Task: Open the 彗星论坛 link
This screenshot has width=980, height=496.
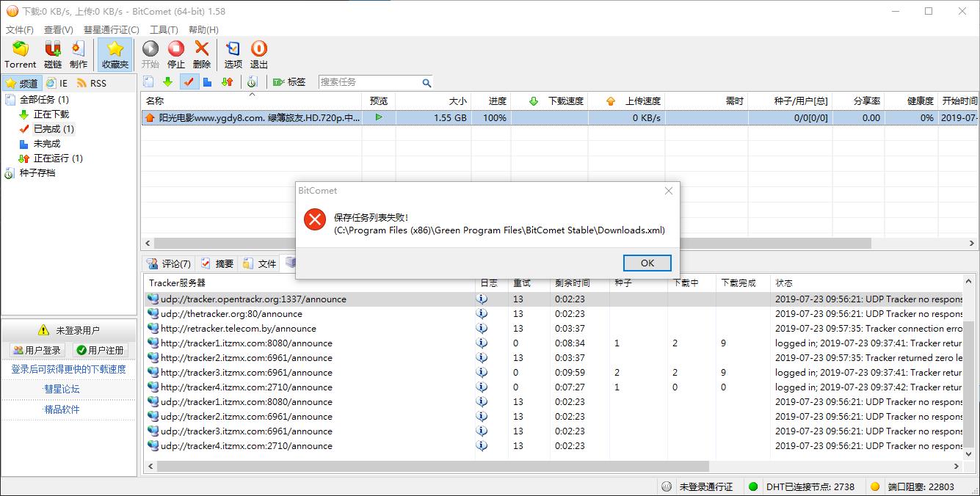Action: click(x=62, y=389)
